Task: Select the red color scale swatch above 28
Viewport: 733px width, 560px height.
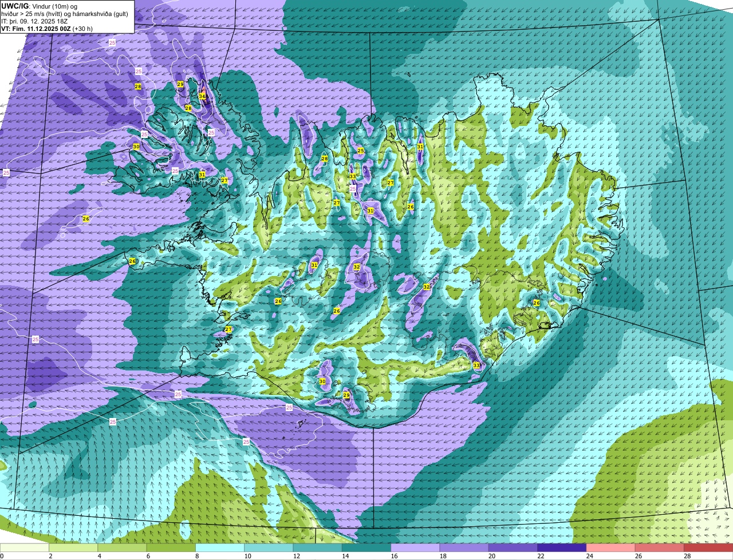Action: pyautogui.click(x=708, y=548)
